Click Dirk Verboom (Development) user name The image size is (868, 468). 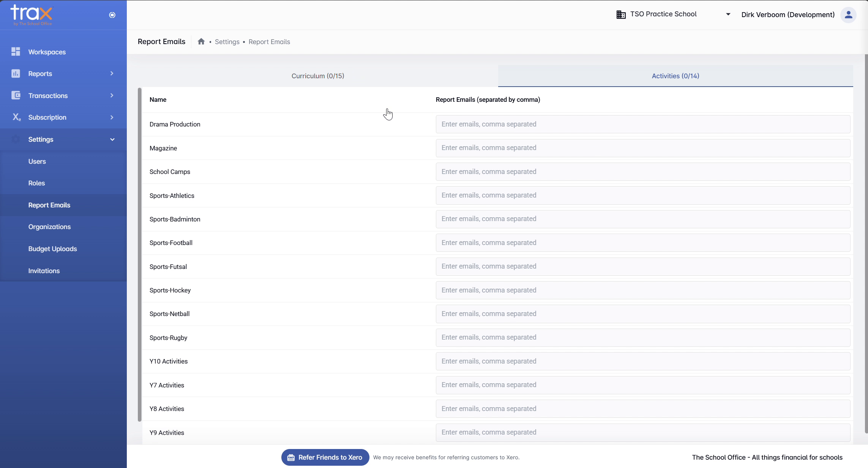click(788, 15)
